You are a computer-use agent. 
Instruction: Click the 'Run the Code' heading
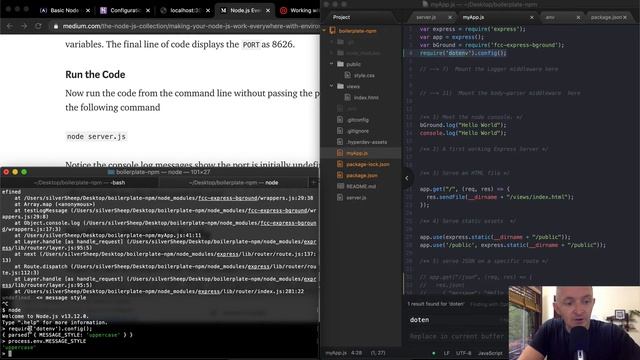coord(95,75)
